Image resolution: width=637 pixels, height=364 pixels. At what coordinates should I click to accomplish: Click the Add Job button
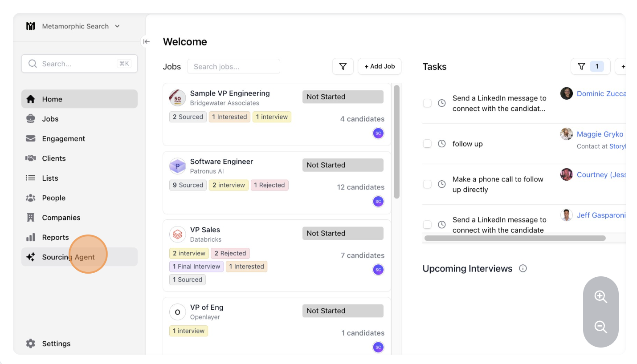pyautogui.click(x=380, y=66)
